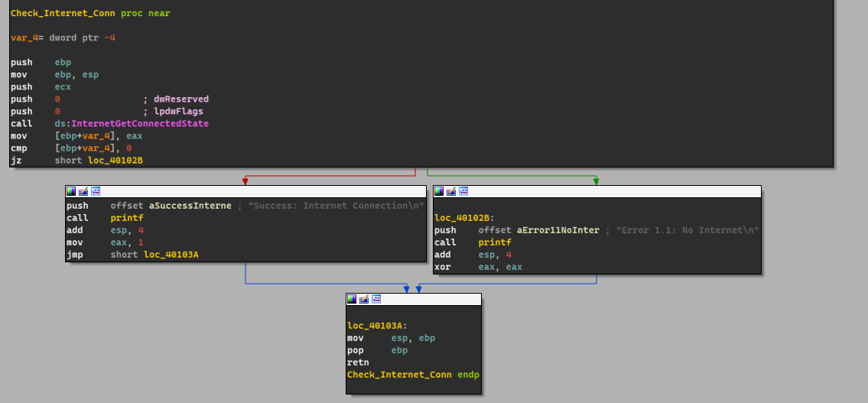
Task: Click Check_Internet_Conn endp line
Action: (413, 375)
